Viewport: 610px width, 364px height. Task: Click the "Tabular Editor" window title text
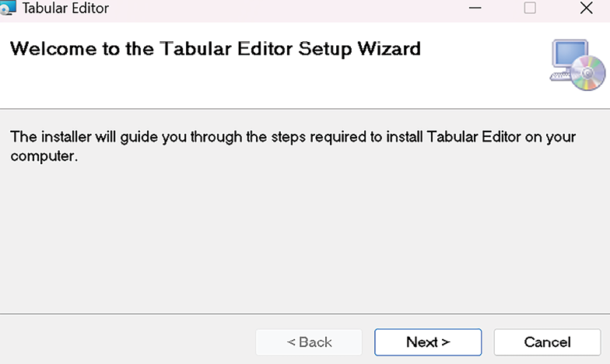point(65,9)
